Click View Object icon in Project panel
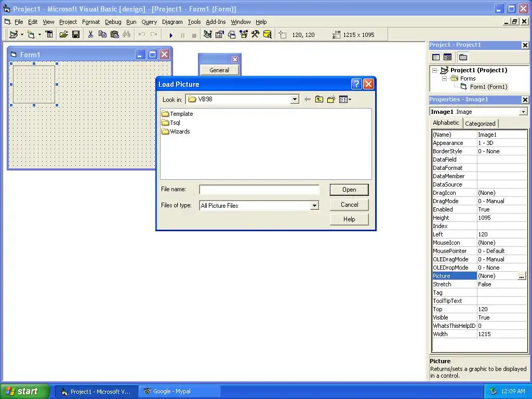This screenshot has width=532, height=399. 447,57
